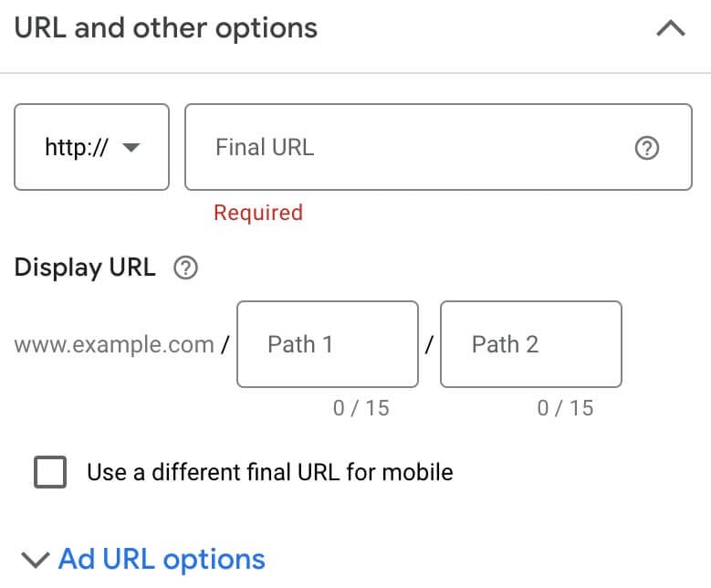Click the www.example.com domain text

pyautogui.click(x=114, y=344)
